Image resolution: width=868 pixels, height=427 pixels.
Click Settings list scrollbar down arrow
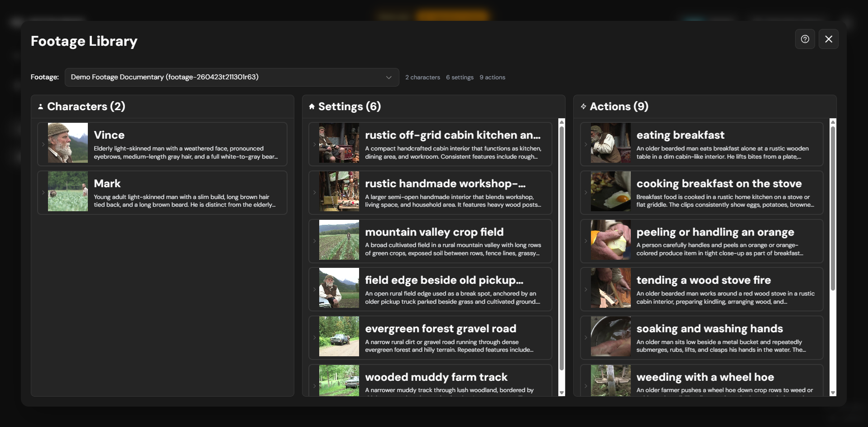point(562,393)
